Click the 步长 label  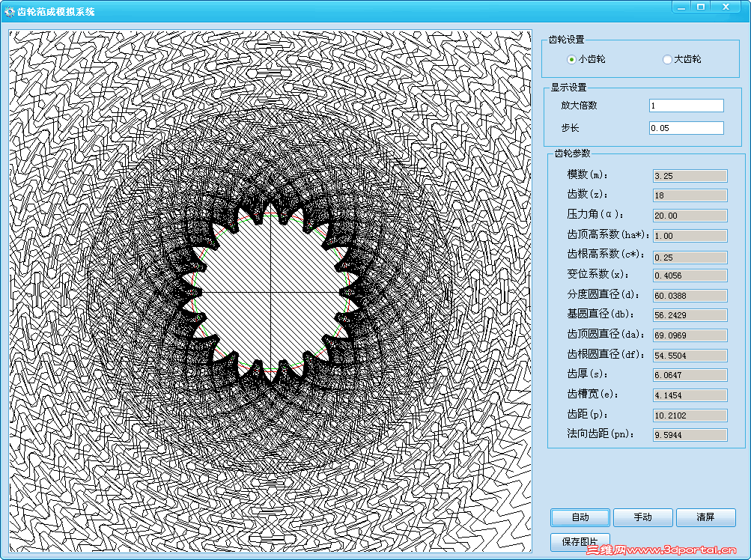pyautogui.click(x=570, y=128)
